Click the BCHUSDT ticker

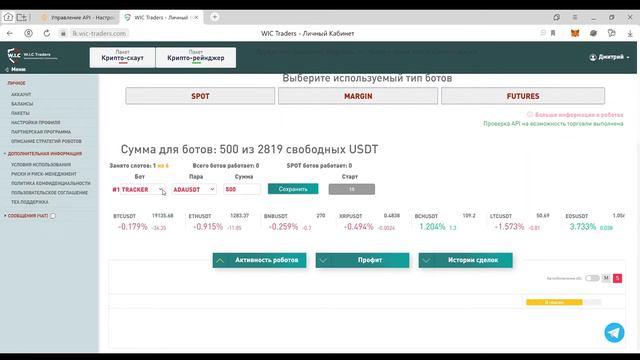(445, 223)
